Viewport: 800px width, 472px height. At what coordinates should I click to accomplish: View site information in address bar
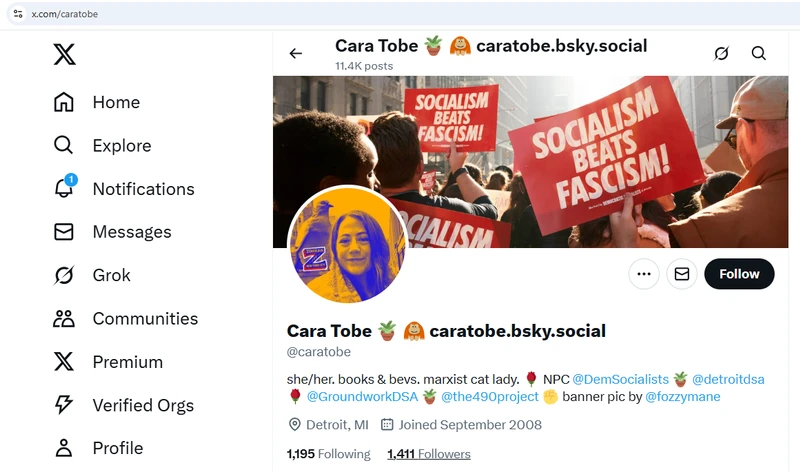[18, 14]
